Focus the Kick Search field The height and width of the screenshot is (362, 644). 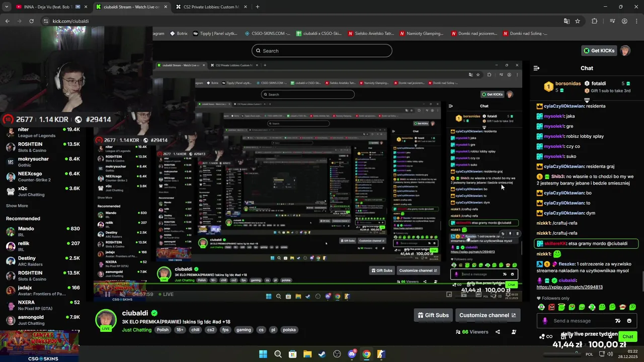pos(322,51)
